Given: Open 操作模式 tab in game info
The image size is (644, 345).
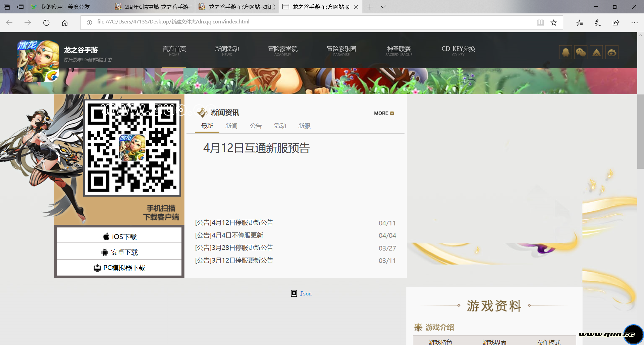Looking at the screenshot, I should coord(548,342).
